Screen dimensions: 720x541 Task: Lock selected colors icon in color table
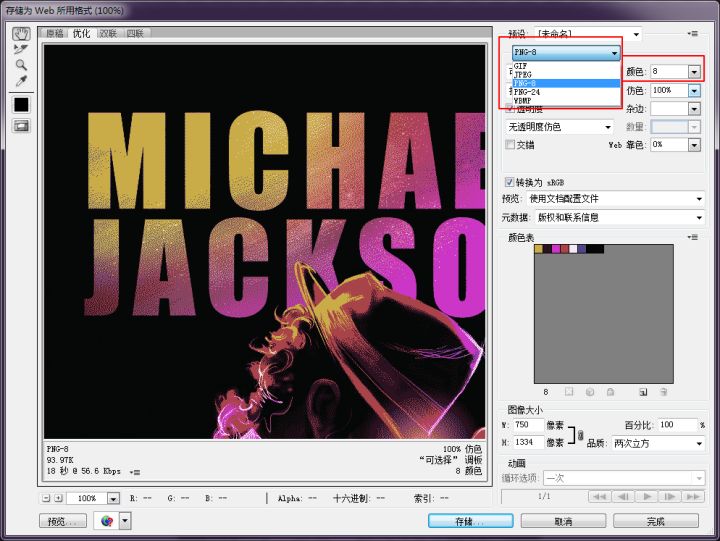pos(610,392)
